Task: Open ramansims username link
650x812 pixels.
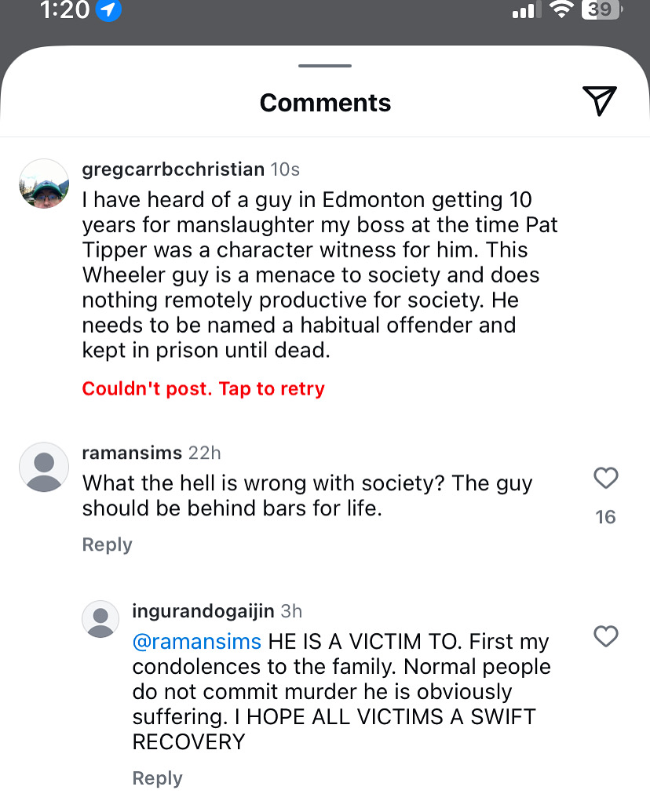Action: [132, 453]
